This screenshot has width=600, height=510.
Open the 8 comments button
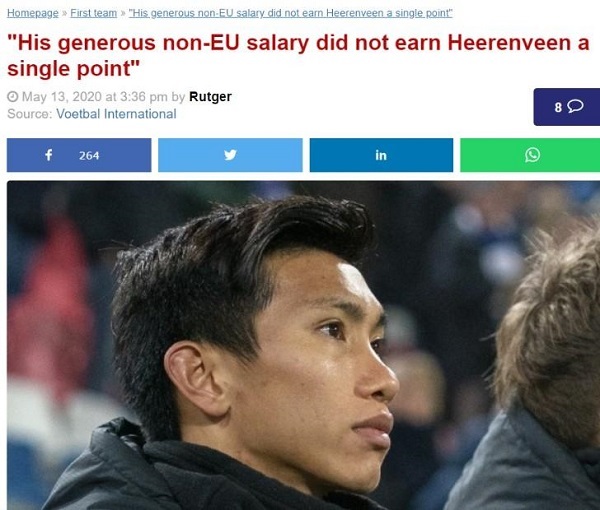(567, 107)
